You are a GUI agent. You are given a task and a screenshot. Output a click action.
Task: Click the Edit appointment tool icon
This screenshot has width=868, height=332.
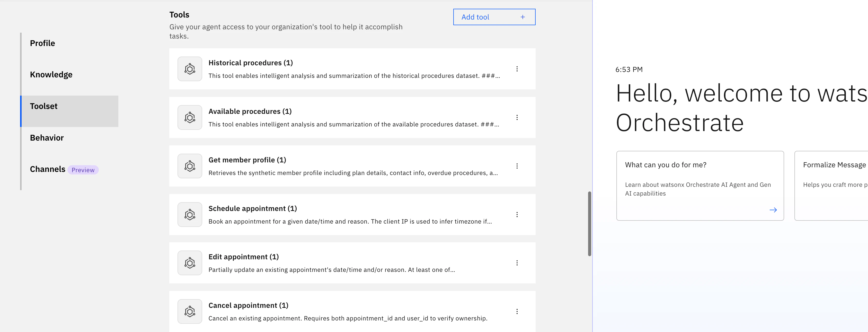coord(190,263)
